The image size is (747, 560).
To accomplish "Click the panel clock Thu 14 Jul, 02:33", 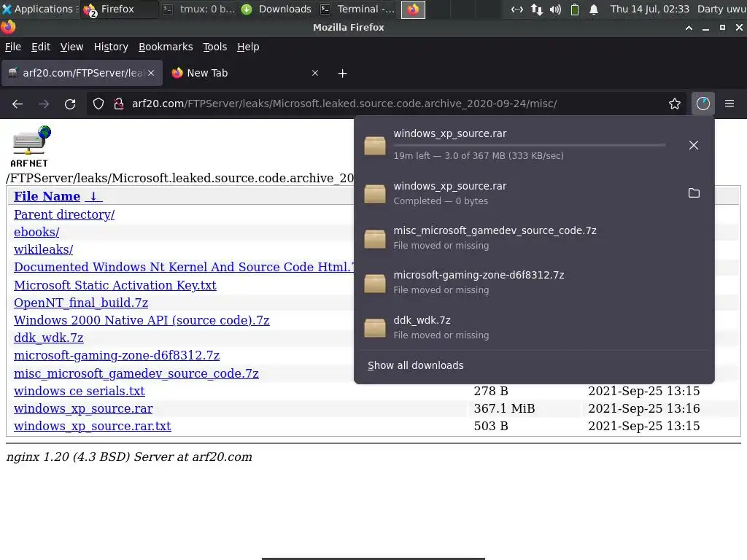I will [650, 9].
